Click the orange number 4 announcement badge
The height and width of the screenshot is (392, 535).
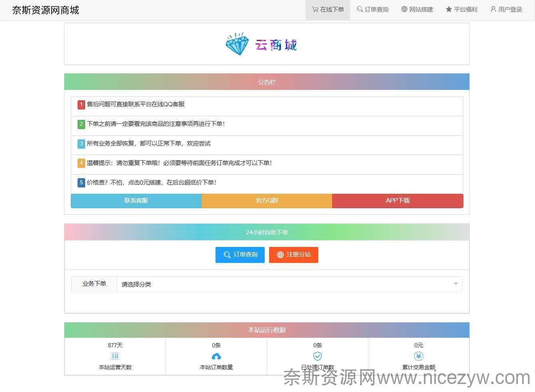click(81, 163)
